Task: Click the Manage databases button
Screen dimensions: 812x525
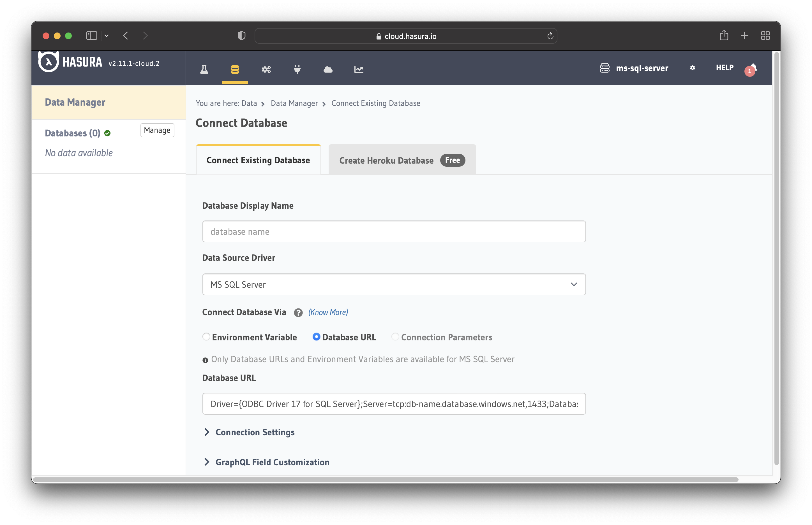Action: pos(157,130)
